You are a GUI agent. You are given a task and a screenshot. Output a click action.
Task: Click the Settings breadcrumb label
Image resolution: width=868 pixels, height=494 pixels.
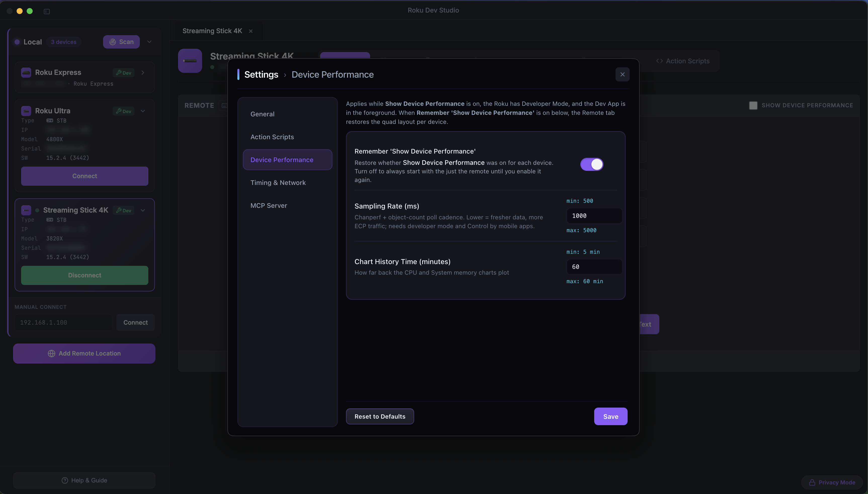point(261,74)
